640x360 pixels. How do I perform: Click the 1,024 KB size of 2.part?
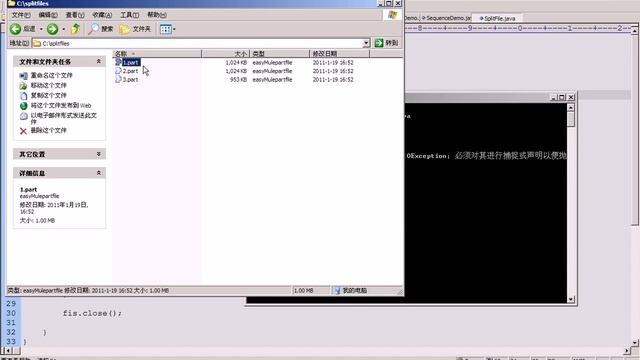[236, 71]
